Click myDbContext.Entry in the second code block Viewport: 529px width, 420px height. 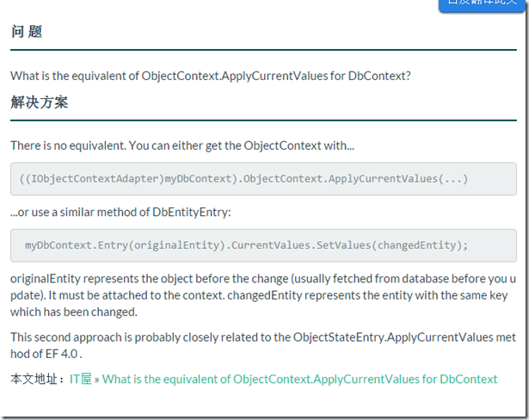pyautogui.click(x=77, y=245)
